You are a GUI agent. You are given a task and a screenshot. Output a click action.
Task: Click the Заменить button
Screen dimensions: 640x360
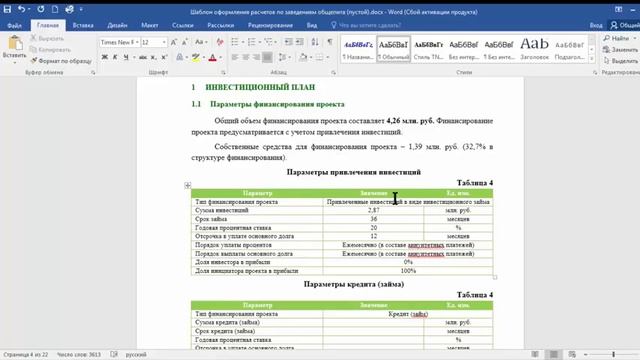620,49
